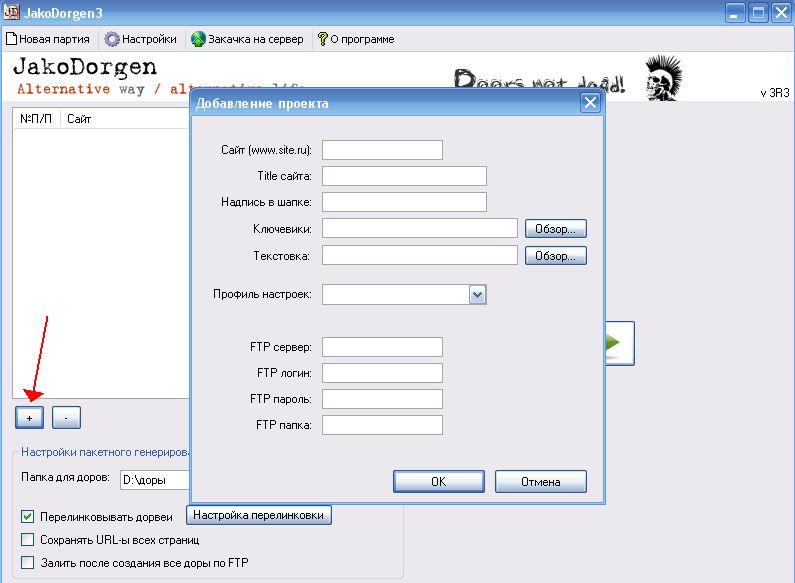Minimize the JakoDorgen3 window

click(x=735, y=12)
